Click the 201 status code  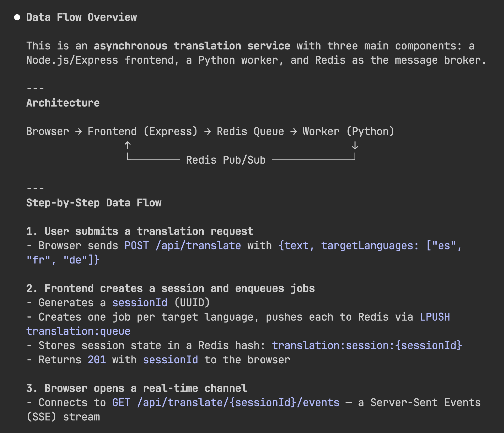(97, 360)
